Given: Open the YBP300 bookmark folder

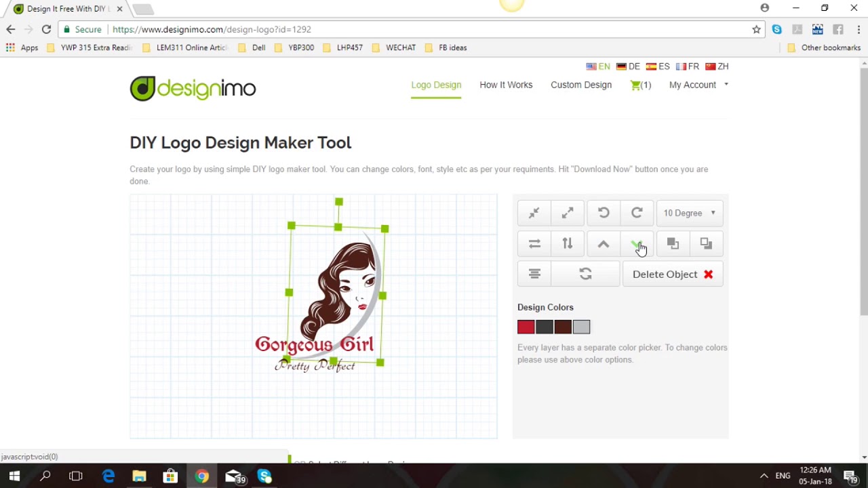Looking at the screenshot, I should 294,47.
